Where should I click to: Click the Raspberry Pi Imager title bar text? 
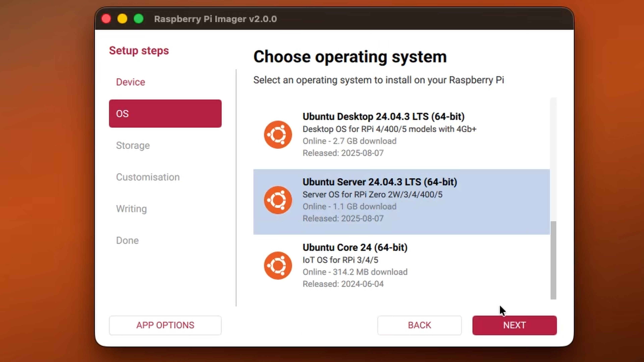[x=216, y=19]
